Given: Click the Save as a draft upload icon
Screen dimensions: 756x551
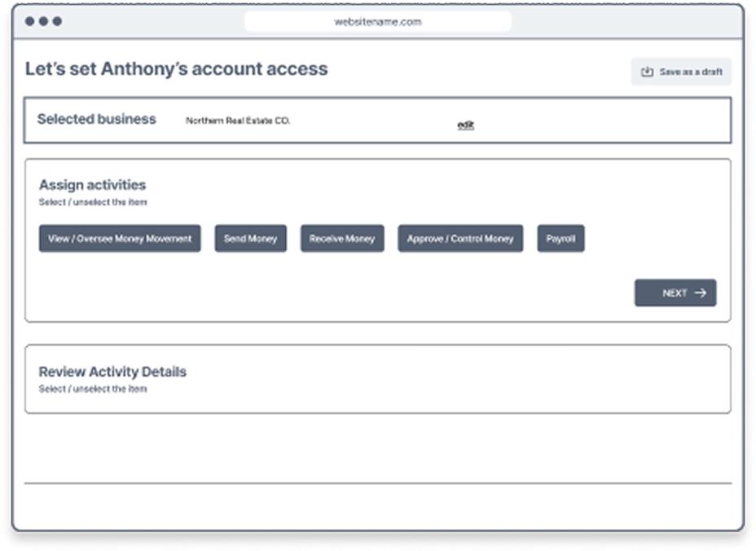Looking at the screenshot, I should pos(647,72).
